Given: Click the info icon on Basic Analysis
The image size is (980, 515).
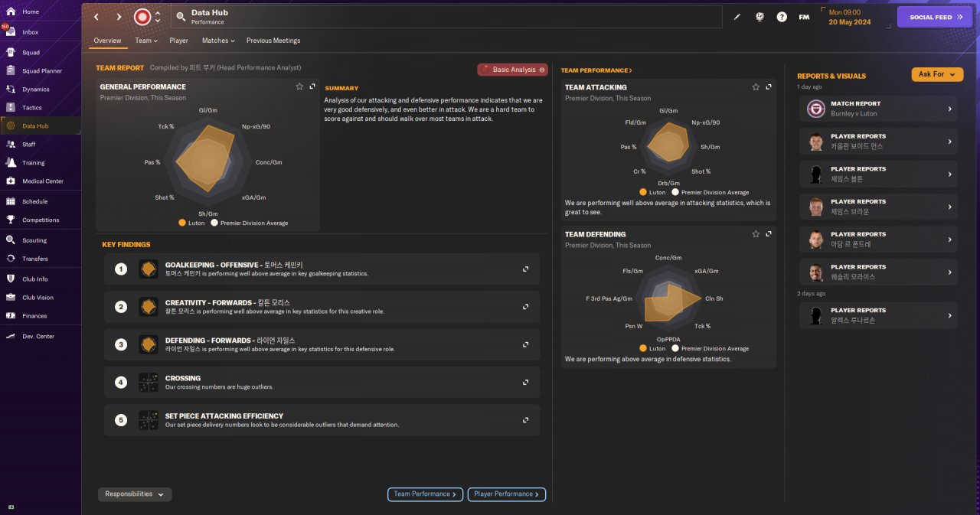Looking at the screenshot, I should [x=542, y=70].
